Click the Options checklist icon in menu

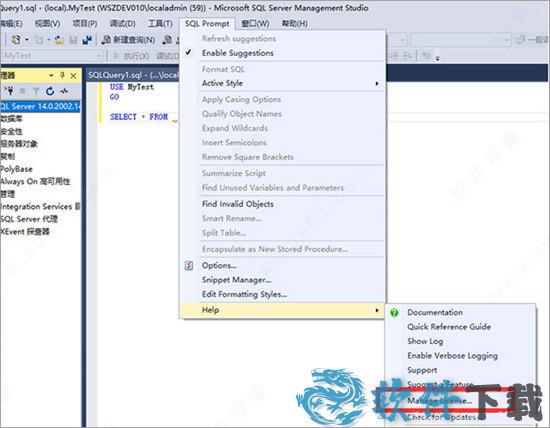(x=189, y=266)
